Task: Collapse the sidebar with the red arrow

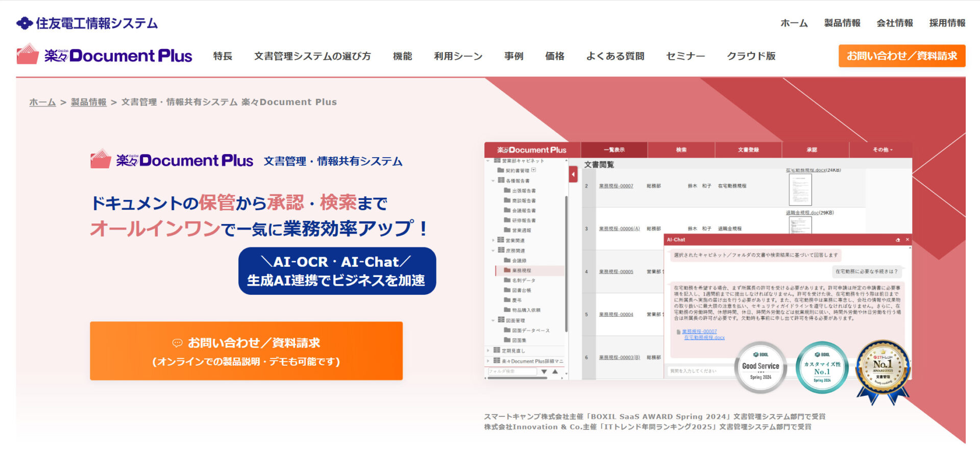Action: [573, 174]
